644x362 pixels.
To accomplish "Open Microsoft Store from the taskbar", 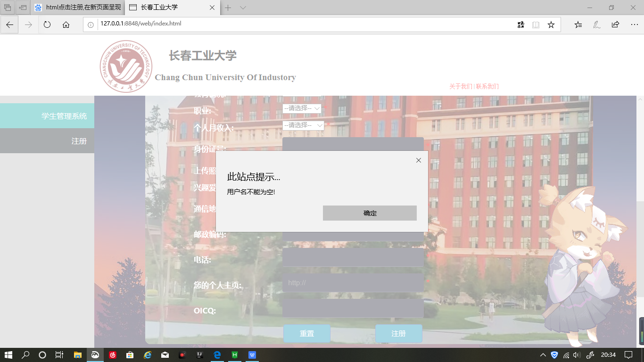I will click(130, 355).
